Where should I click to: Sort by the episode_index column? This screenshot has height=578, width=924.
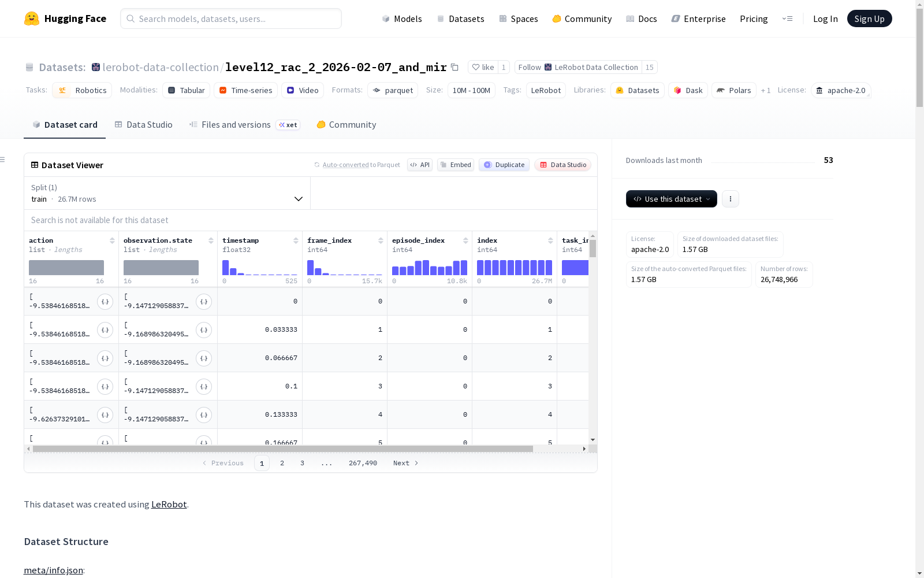click(x=465, y=240)
